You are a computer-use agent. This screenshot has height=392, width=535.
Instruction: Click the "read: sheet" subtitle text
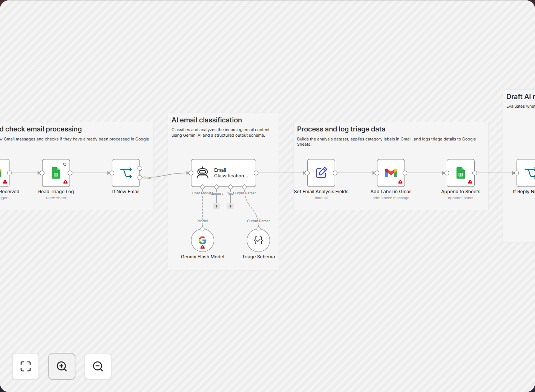56,198
